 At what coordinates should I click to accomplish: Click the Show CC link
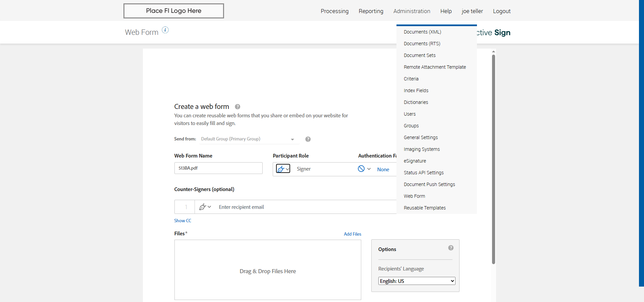click(182, 221)
